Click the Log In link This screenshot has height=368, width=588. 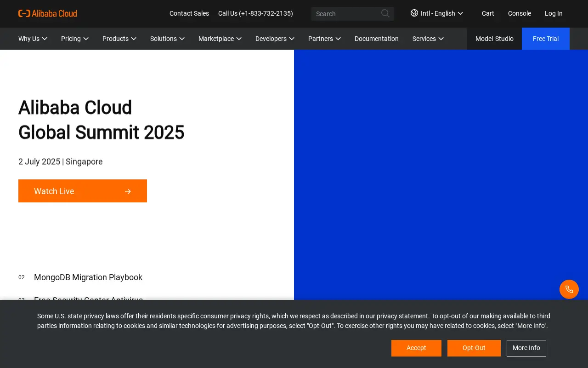(554, 13)
